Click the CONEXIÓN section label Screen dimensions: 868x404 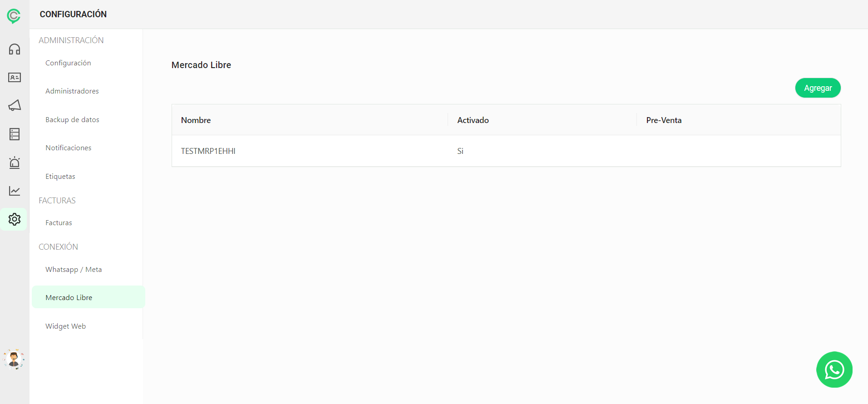coord(59,247)
